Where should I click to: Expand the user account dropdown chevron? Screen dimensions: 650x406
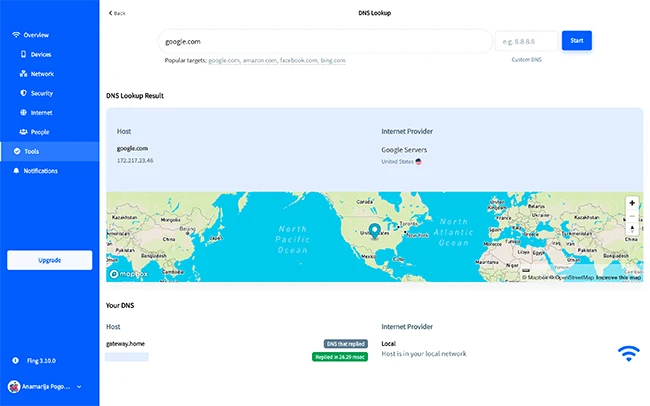80,387
